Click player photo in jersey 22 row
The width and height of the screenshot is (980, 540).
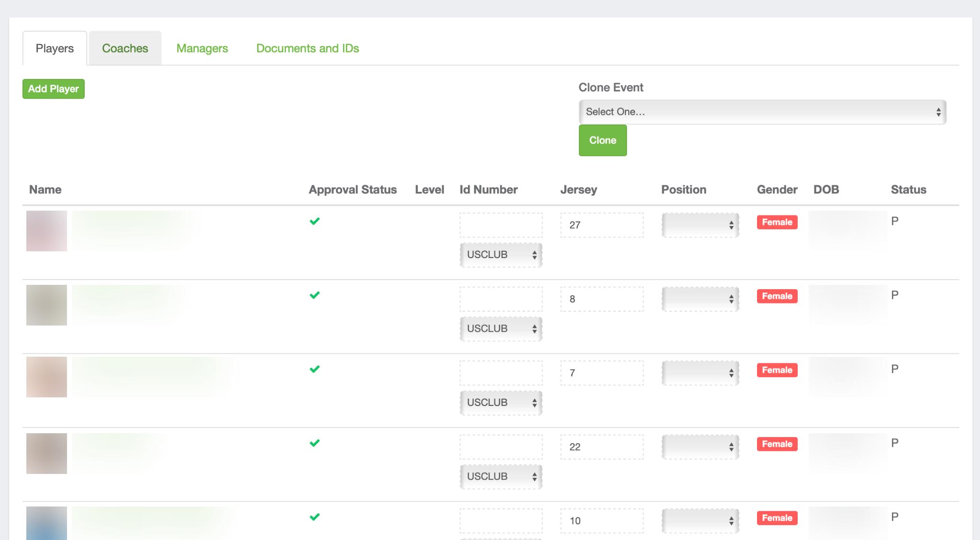[46, 453]
